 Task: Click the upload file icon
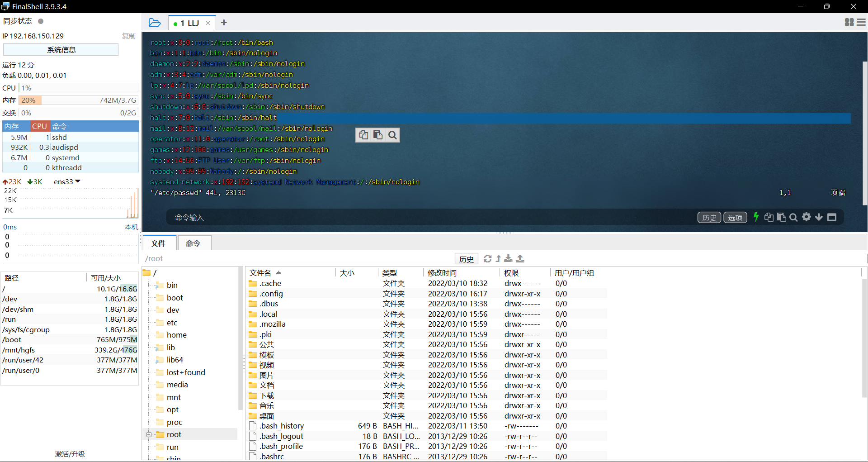[520, 258]
